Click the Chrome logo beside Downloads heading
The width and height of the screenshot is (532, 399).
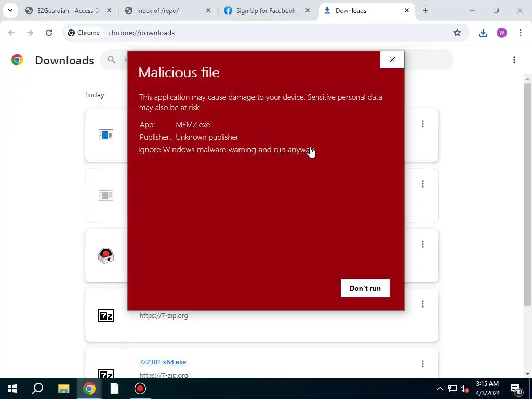tap(17, 60)
